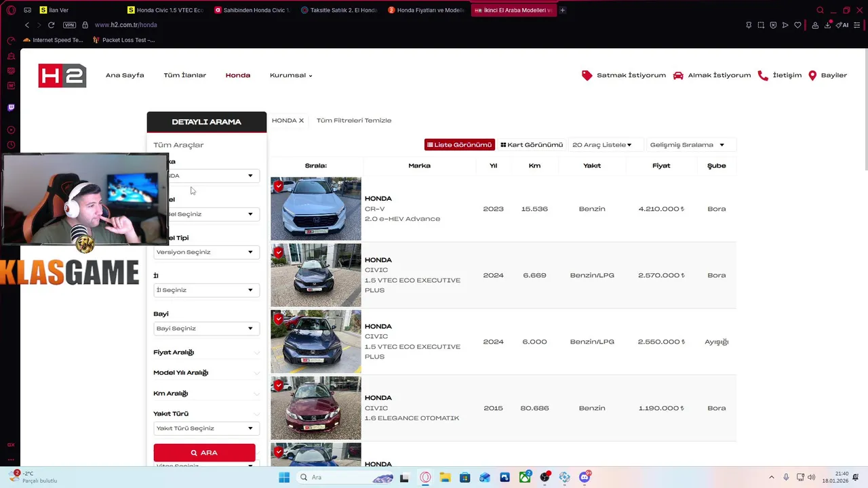Expand the Km Aralığı section

pos(206,393)
